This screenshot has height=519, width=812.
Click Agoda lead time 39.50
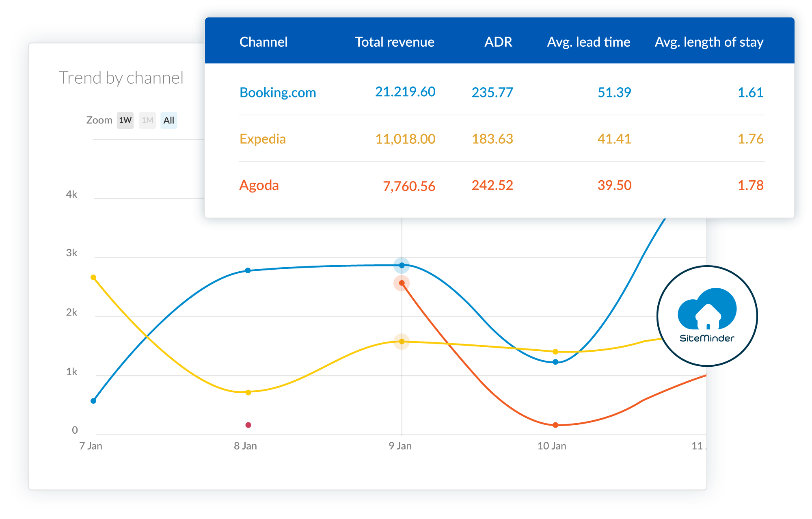click(614, 185)
